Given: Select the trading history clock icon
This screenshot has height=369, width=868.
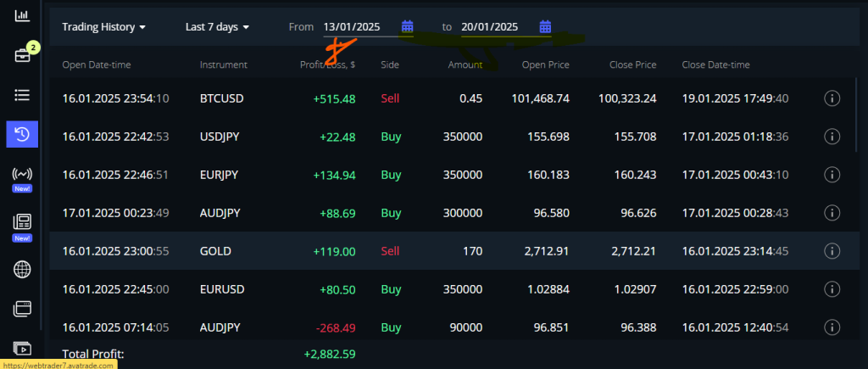Looking at the screenshot, I should (22, 134).
